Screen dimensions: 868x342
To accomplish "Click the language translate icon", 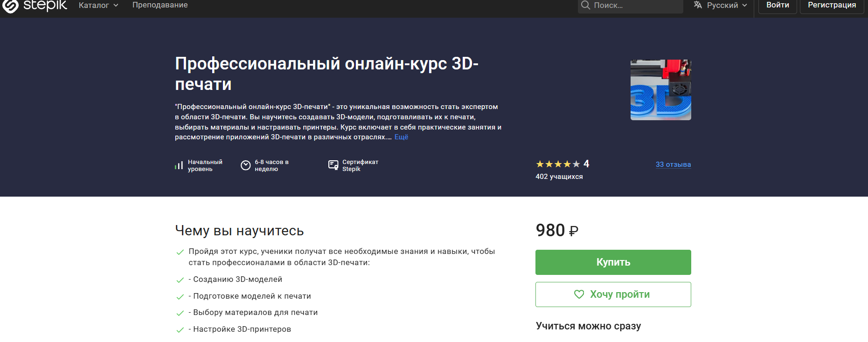I will tap(698, 5).
